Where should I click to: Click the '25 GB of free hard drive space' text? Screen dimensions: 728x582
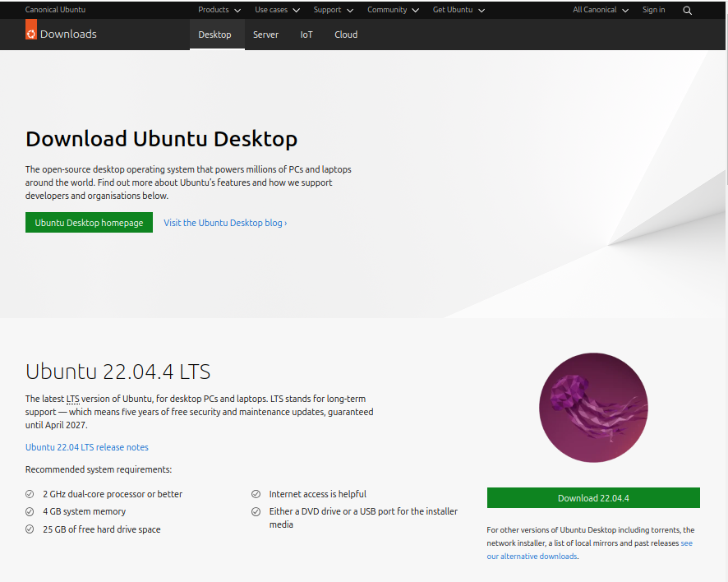(x=102, y=529)
